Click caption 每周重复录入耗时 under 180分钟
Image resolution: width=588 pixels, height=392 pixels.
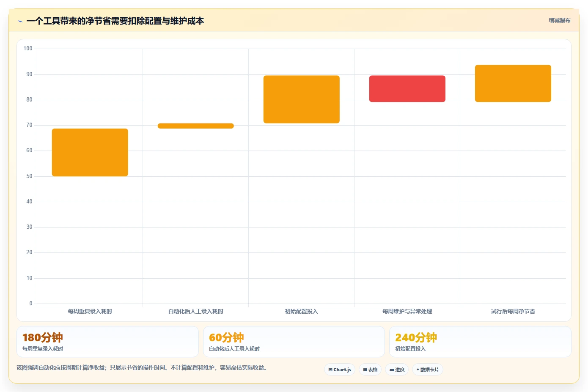43,349
